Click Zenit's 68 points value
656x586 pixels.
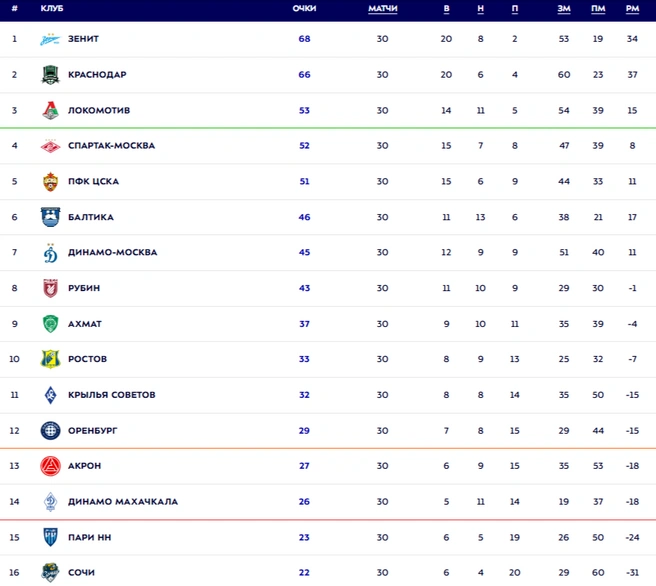click(304, 39)
